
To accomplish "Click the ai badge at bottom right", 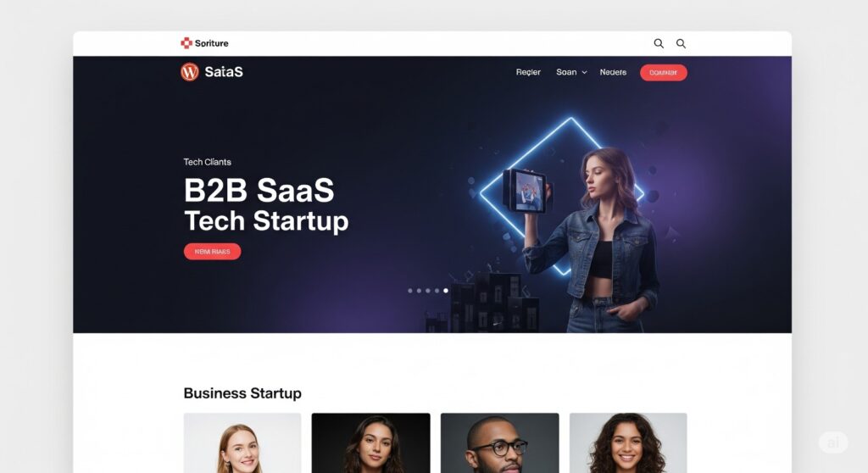I will [x=833, y=442].
